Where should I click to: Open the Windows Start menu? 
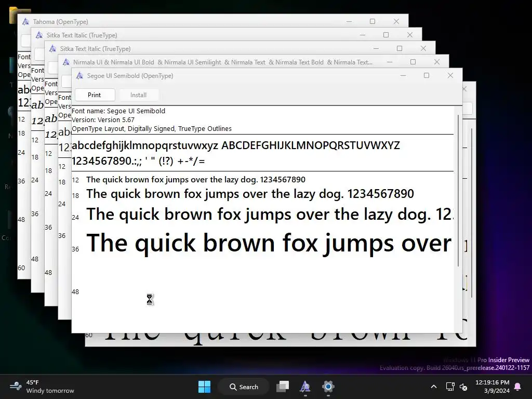click(204, 387)
